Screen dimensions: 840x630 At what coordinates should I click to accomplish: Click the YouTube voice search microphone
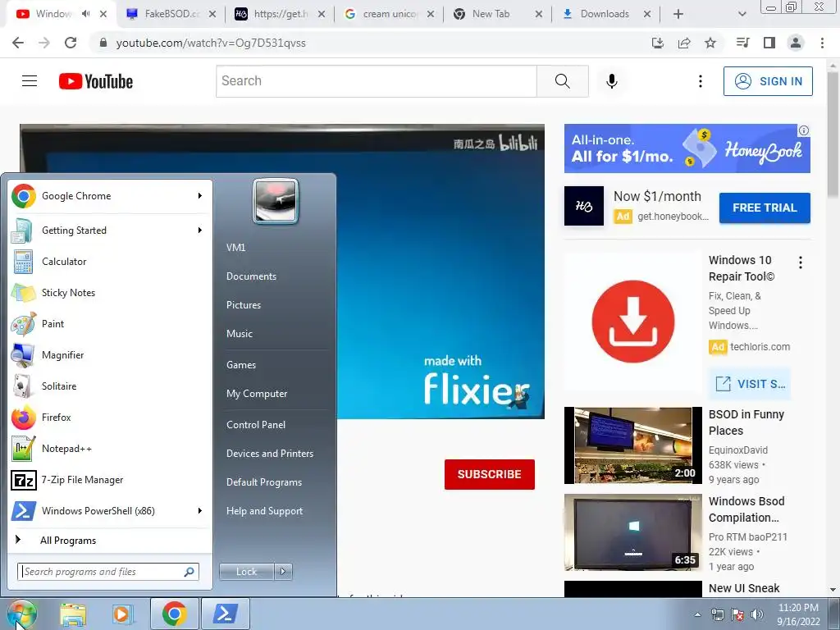[x=612, y=81]
